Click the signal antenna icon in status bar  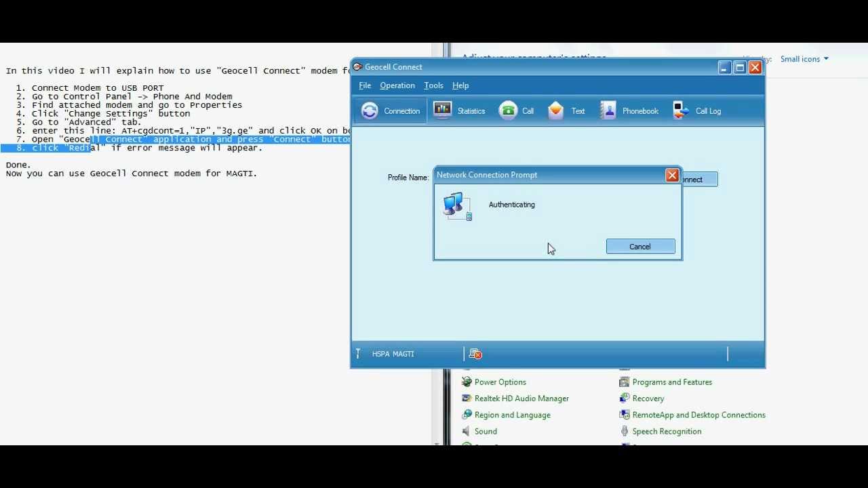point(358,354)
